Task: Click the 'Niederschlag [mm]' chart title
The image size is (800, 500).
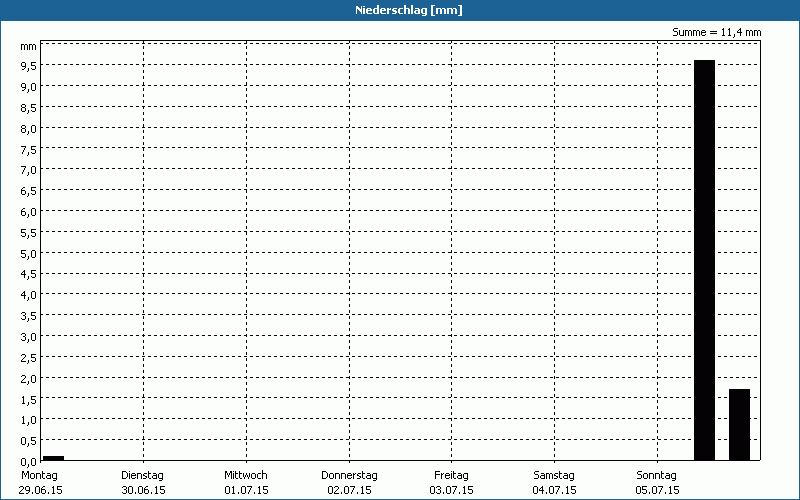Action: (x=409, y=10)
